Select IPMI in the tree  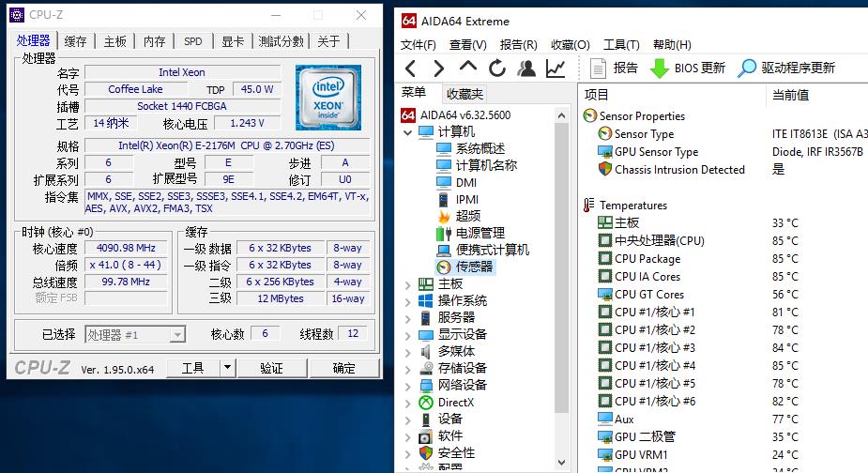tap(458, 199)
